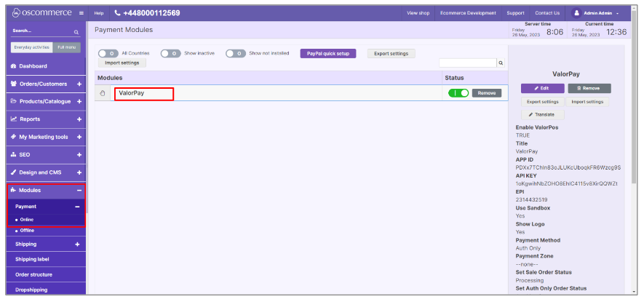This screenshot has width=644, height=302.
Task: Expand the SEO section
Action: 79,155
